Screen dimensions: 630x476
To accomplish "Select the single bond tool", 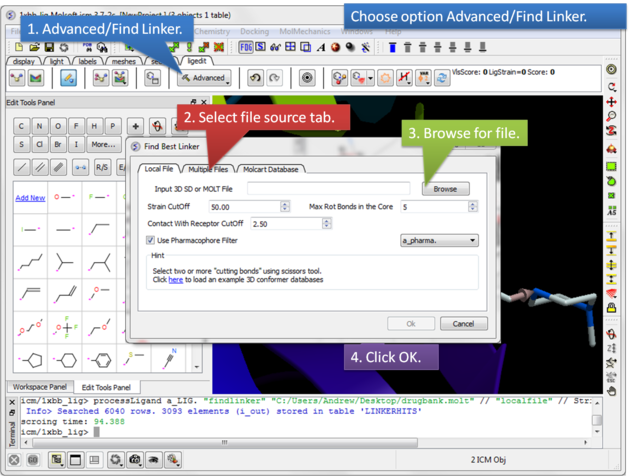I will pos(20,167).
